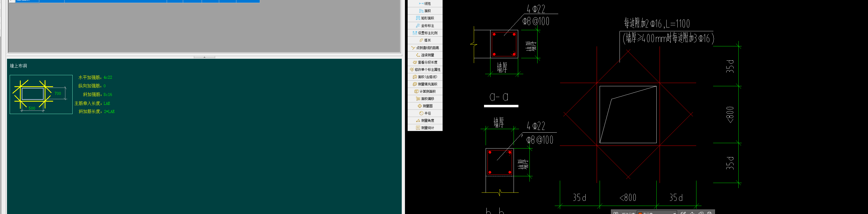Click the wall opening diagram thumbnail
This screenshot has height=214, width=868.
tap(41, 95)
